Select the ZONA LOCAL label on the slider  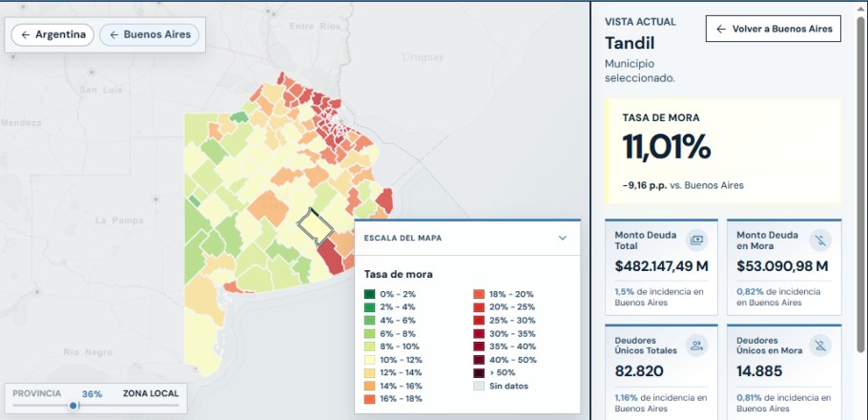(151, 393)
